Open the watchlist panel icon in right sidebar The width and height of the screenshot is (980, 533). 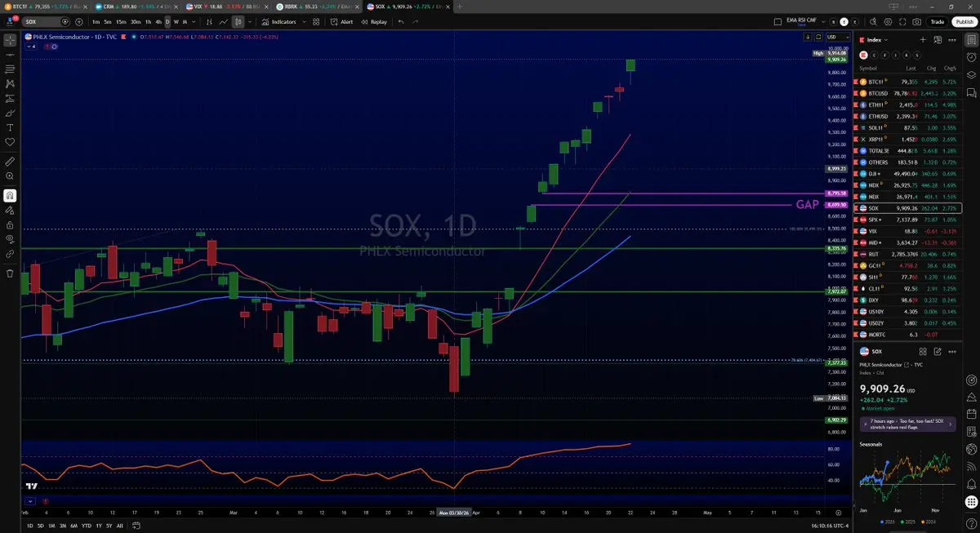coord(972,39)
